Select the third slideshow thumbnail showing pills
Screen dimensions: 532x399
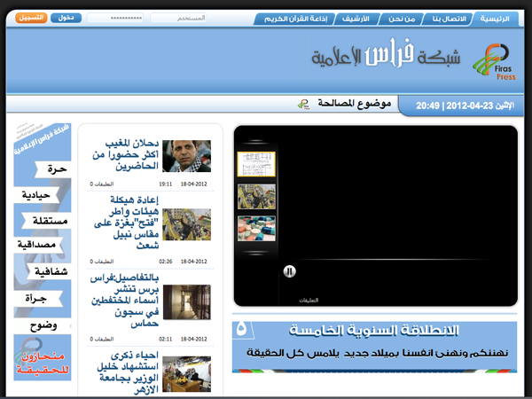[x=256, y=229]
